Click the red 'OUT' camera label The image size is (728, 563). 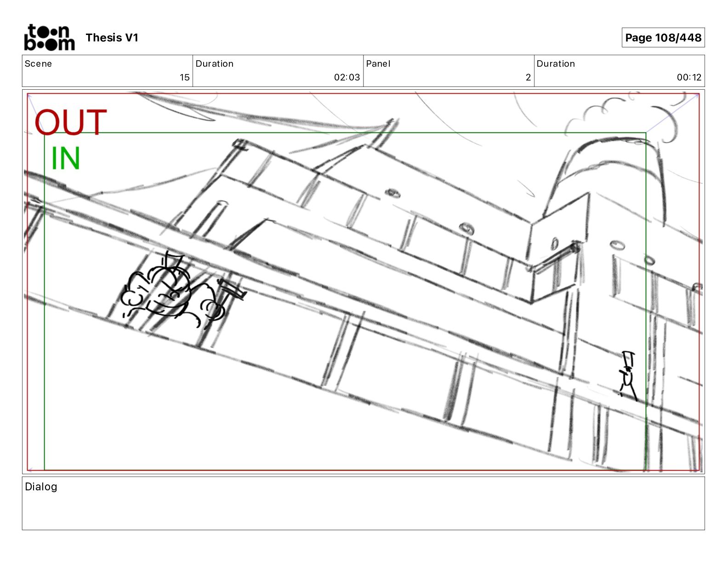tap(71, 122)
